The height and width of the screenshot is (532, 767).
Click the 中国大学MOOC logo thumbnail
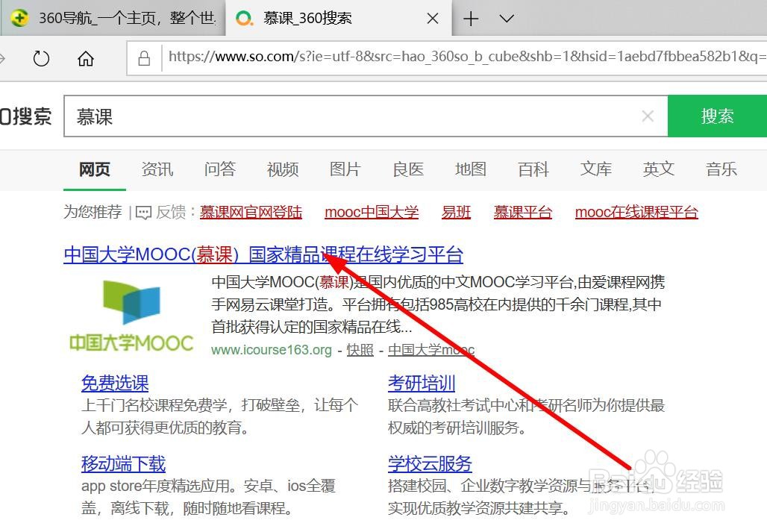[131, 316]
